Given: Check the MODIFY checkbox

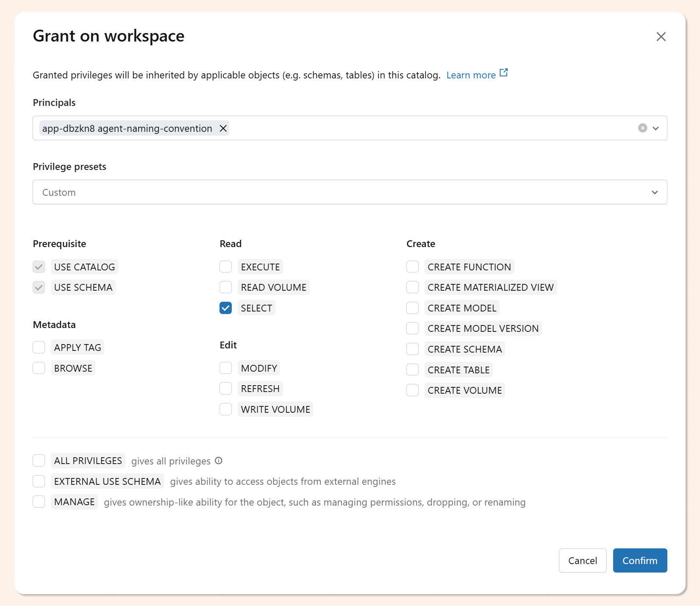Looking at the screenshot, I should coord(226,368).
